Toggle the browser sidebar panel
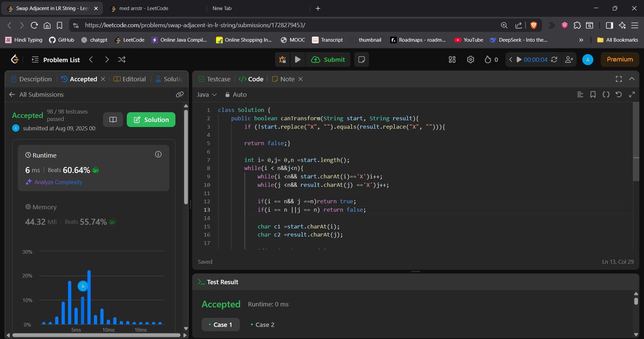This screenshot has height=339, width=644. (609, 25)
